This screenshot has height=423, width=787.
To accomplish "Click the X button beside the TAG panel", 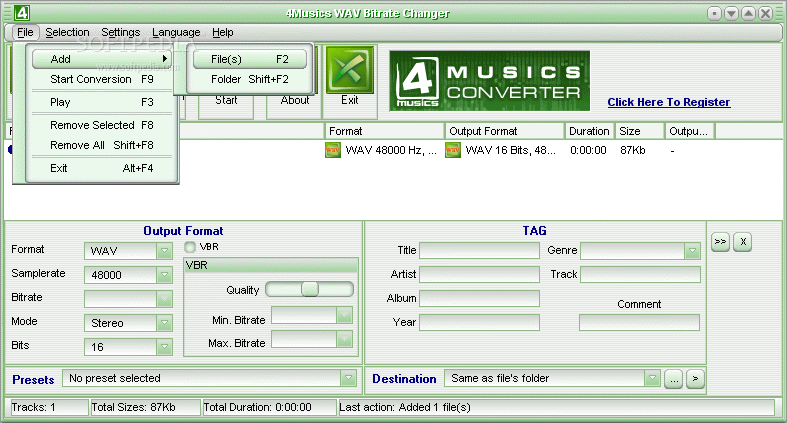I will pos(743,242).
